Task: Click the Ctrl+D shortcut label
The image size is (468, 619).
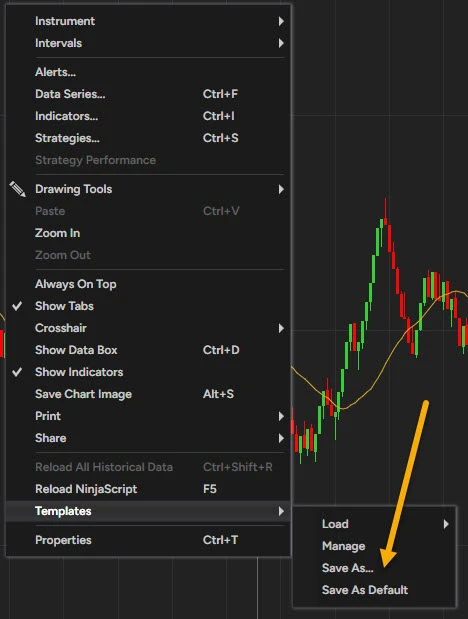Action: point(221,350)
